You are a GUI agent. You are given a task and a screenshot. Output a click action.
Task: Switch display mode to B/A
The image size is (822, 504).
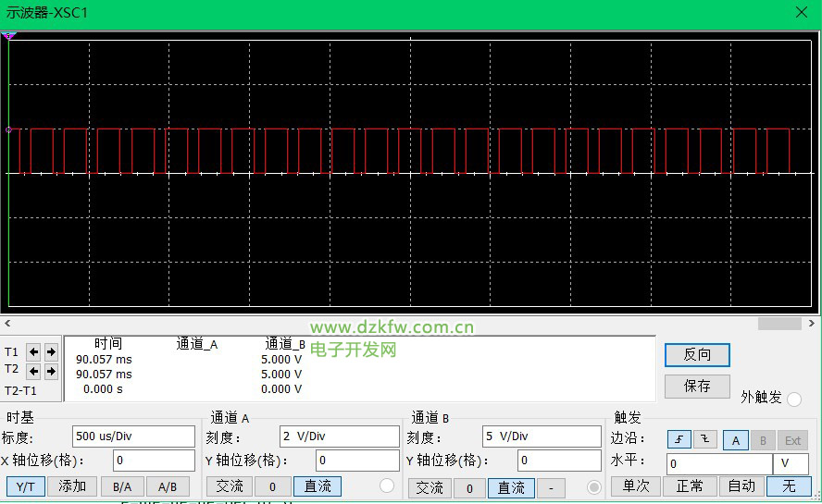(122, 486)
